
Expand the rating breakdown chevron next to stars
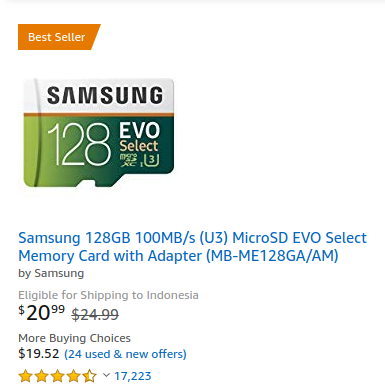point(106,375)
